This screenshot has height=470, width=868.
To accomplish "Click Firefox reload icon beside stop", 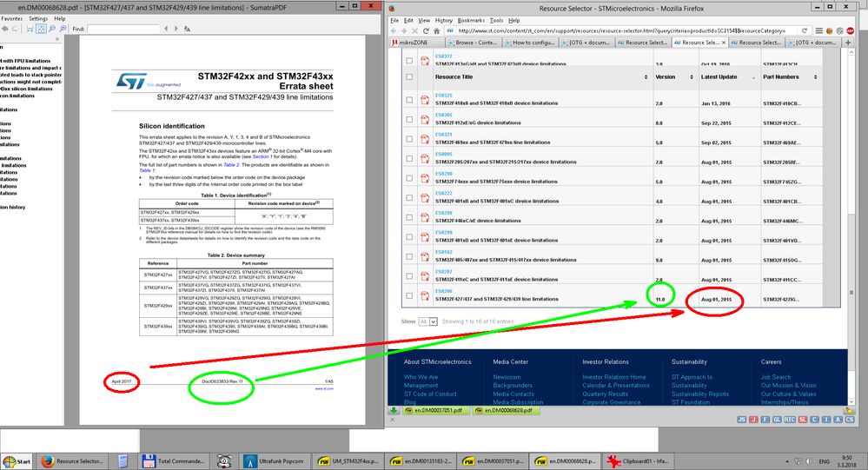I will pyautogui.click(x=426, y=31).
